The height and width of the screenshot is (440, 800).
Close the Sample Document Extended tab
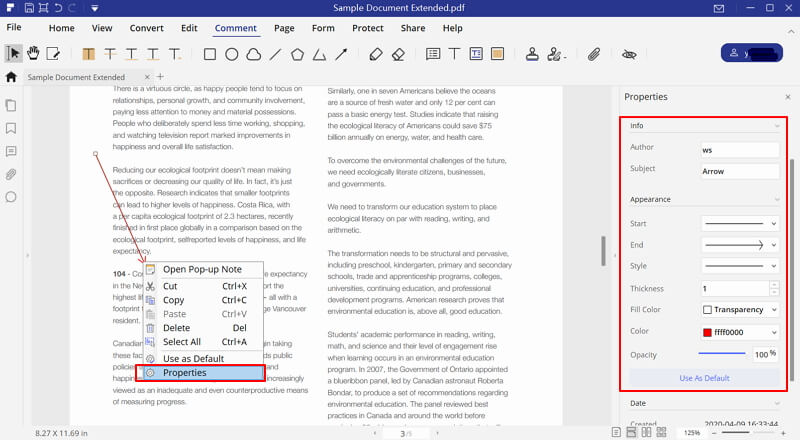147,77
